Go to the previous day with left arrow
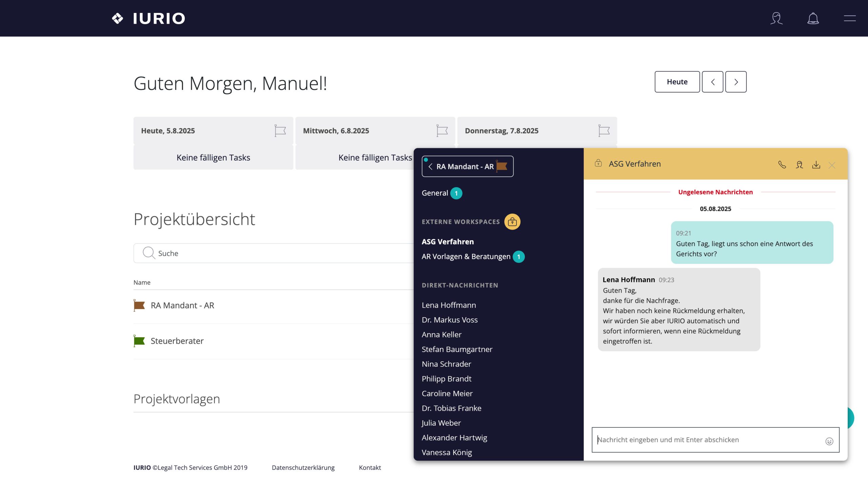868x481 pixels. 712,82
